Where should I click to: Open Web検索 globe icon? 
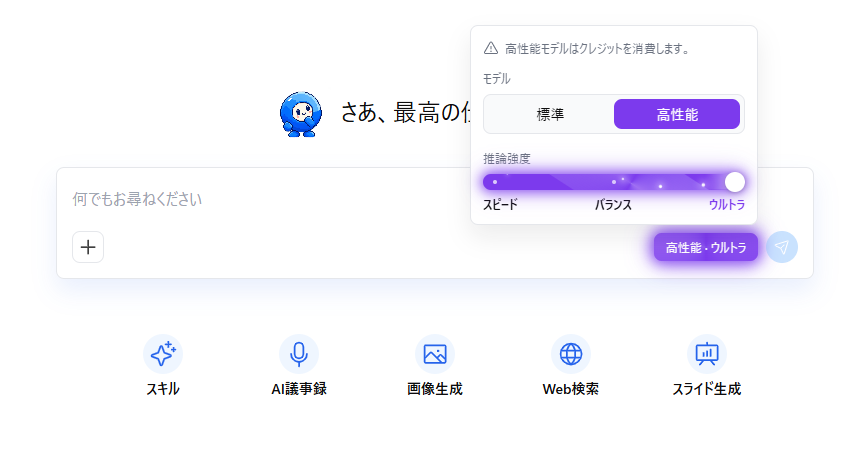571,354
